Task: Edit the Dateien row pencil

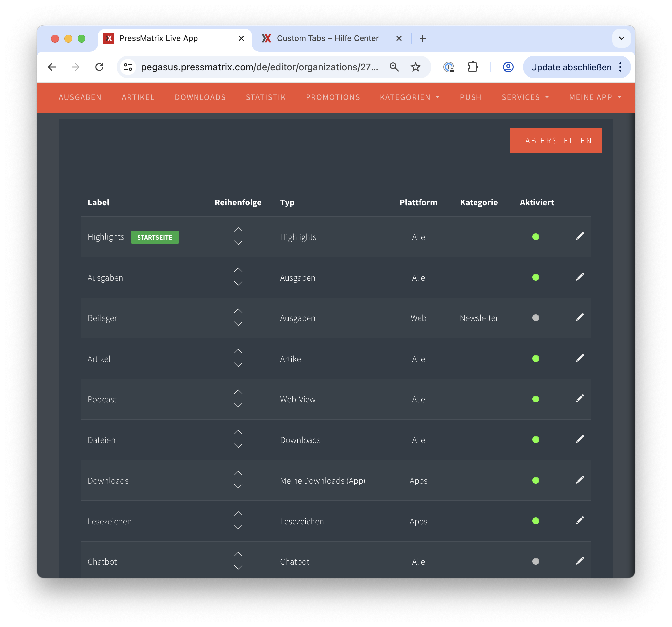Action: 579,439
